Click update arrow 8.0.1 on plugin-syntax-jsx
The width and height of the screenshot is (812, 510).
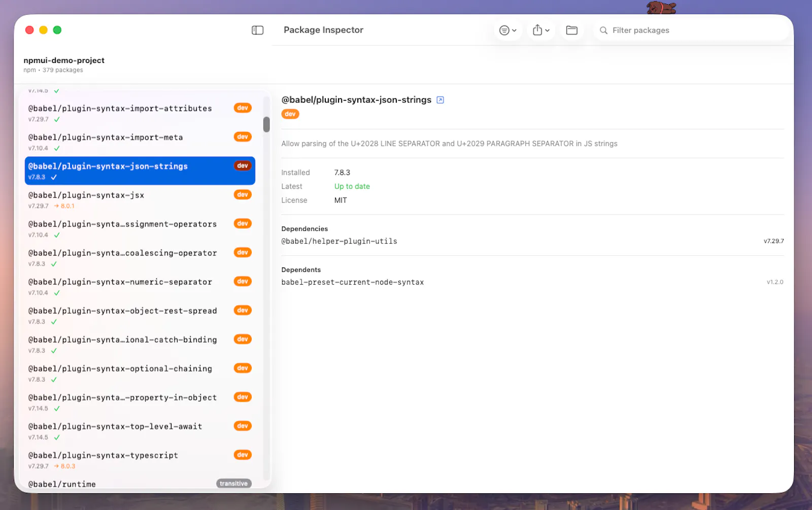64,206
